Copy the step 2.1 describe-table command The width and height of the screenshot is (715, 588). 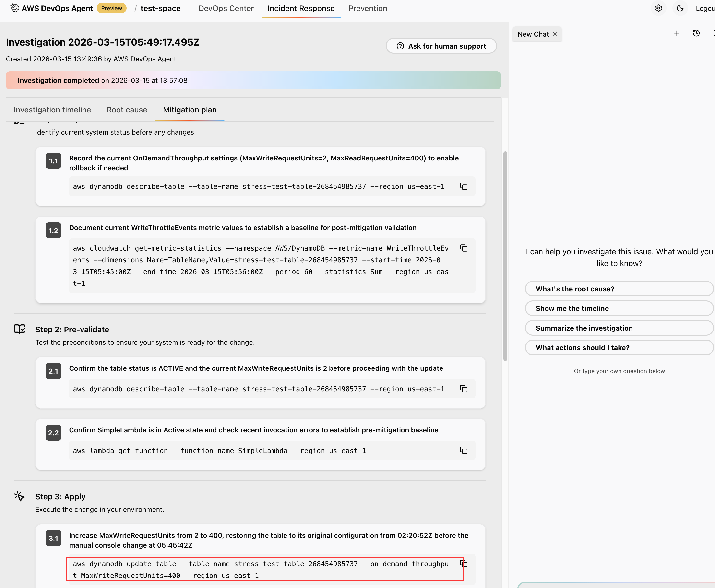464,389
